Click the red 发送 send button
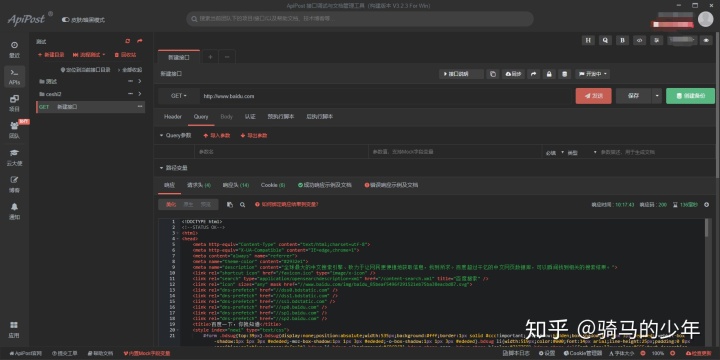This screenshot has height=360, width=720. pyautogui.click(x=593, y=96)
